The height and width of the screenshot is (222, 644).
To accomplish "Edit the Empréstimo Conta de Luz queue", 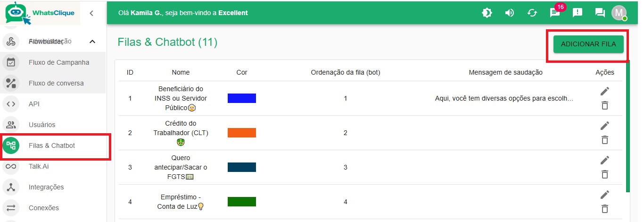I will tap(605, 195).
